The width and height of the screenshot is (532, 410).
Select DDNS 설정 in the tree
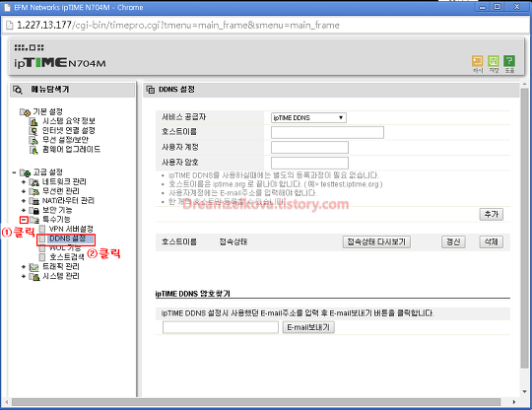(x=67, y=239)
